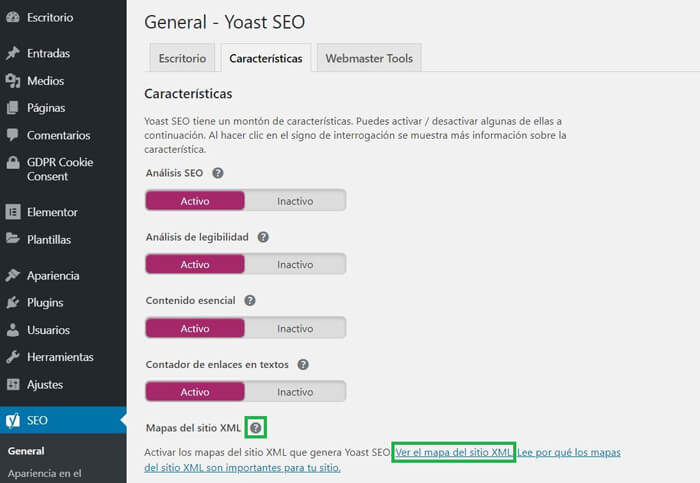Open Apariencia en el submenu under SEO
Screen dimensions: 700x483
45,473
